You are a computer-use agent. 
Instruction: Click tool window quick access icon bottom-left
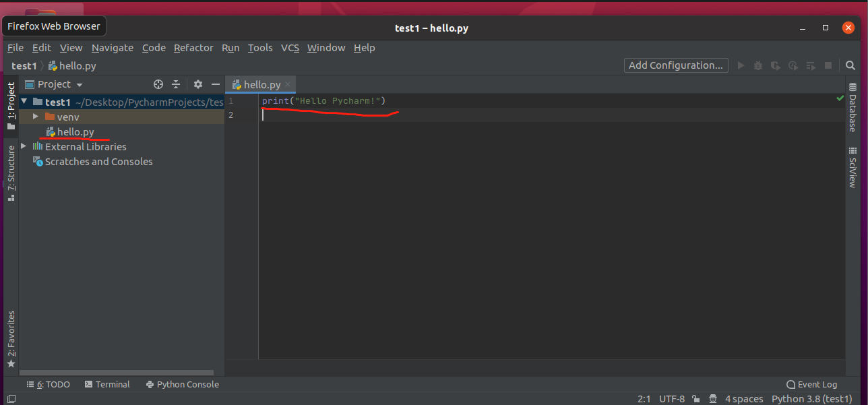click(x=11, y=399)
